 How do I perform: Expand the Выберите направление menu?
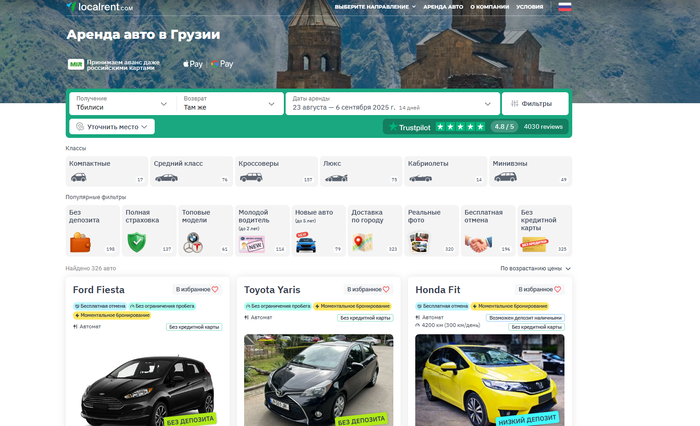click(375, 7)
